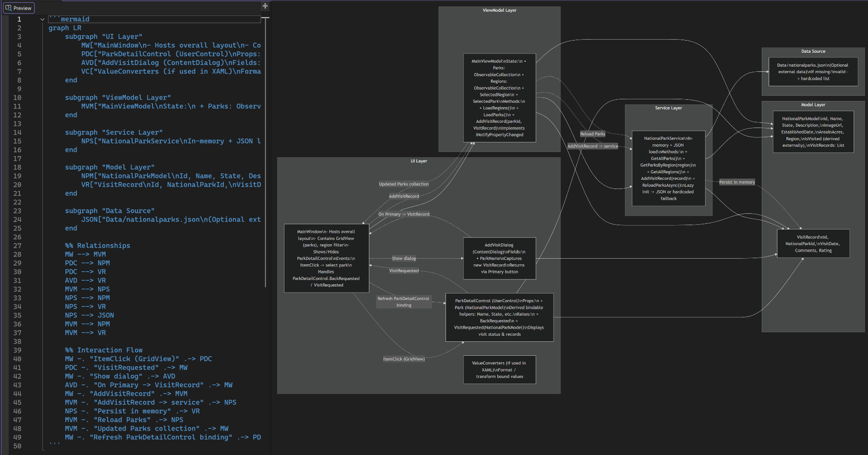This screenshot has width=868, height=455.
Task: Click the "MW --> MVM" code line
Action: [x=85, y=254]
